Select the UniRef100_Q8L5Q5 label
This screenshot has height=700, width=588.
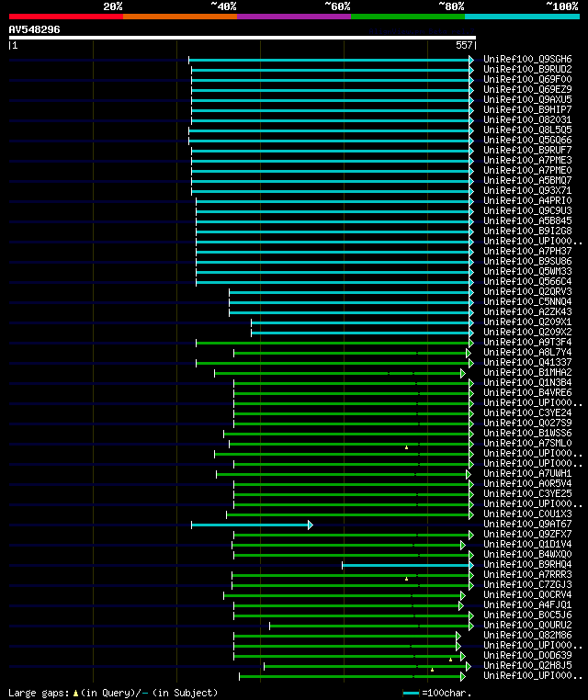pyautogui.click(x=527, y=130)
